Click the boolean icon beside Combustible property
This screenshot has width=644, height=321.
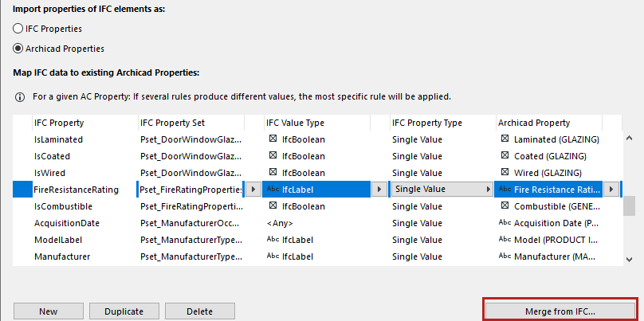point(505,206)
